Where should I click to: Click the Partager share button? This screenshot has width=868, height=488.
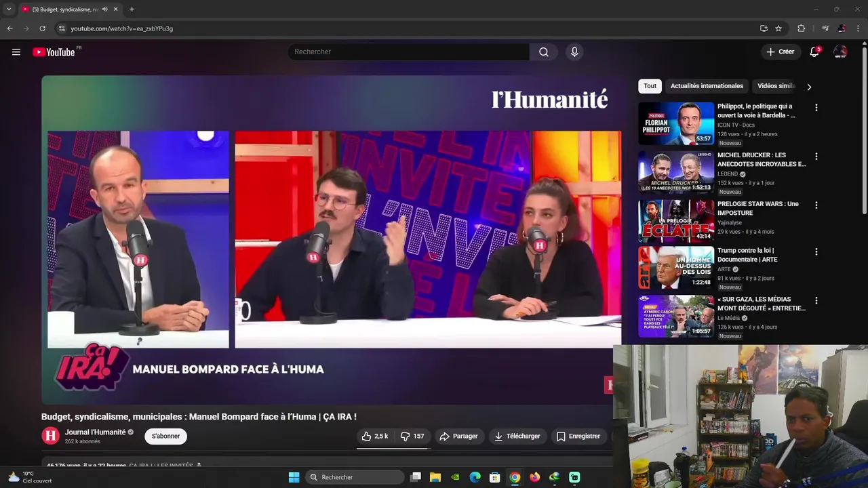point(458,436)
